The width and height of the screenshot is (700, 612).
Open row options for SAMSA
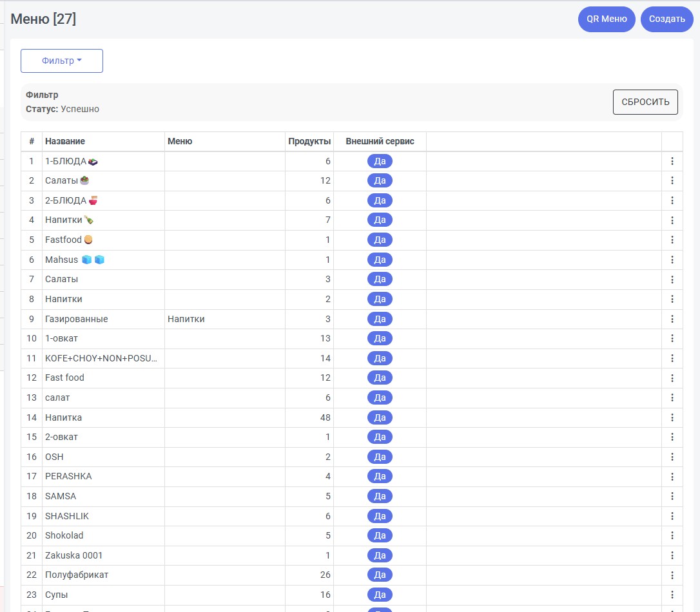672,496
